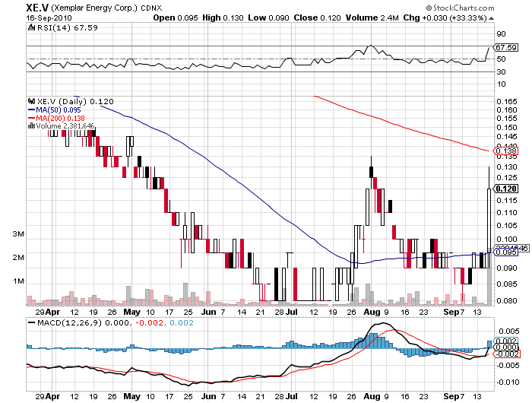This screenshot has height=403, width=532.
Task: Click the May label under the volume bars
Action: pyautogui.click(x=131, y=312)
